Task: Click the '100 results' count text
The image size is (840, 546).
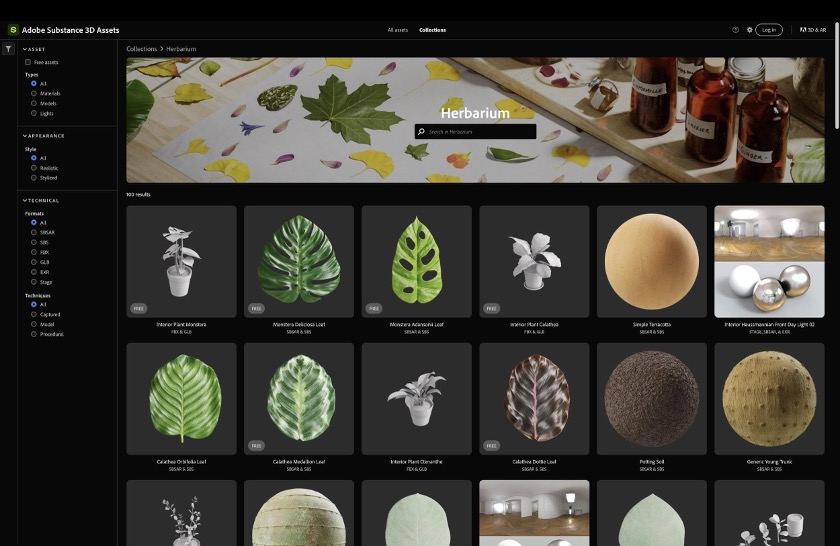Action: pos(138,195)
